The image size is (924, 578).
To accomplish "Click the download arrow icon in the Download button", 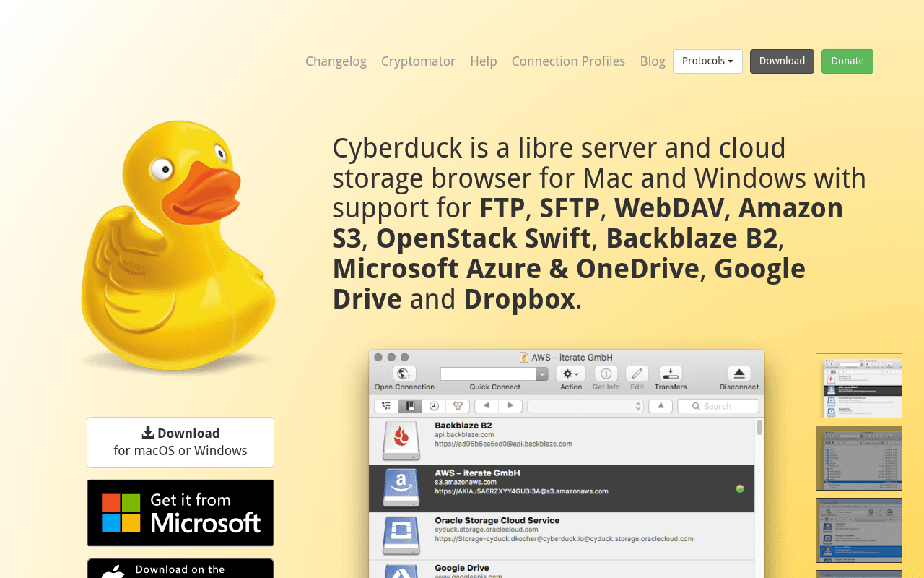I will click(148, 433).
